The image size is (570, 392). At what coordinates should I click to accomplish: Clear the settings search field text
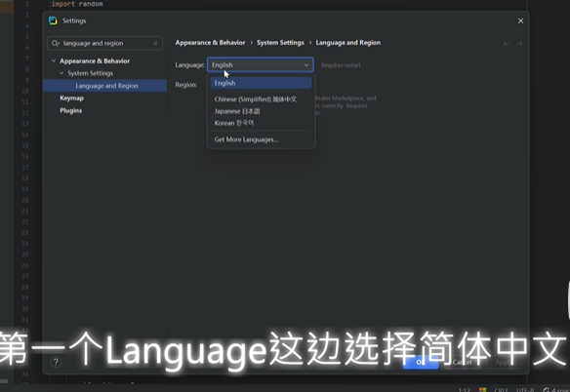click(x=155, y=43)
